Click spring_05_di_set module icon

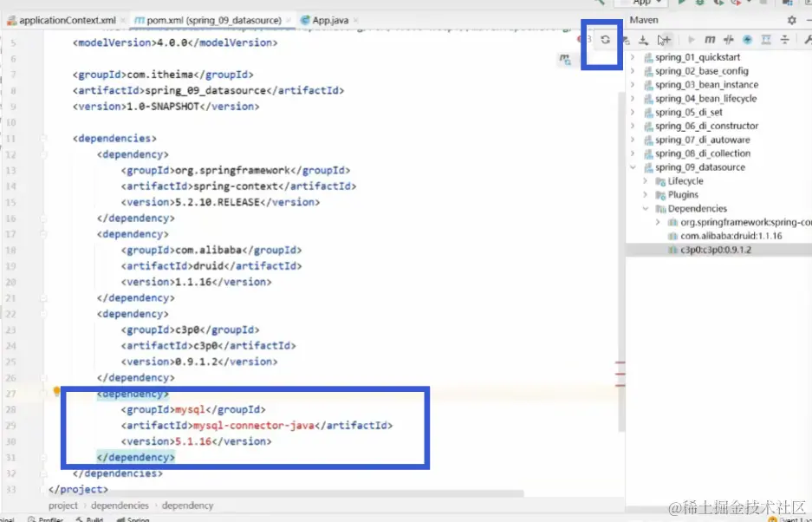pos(648,113)
